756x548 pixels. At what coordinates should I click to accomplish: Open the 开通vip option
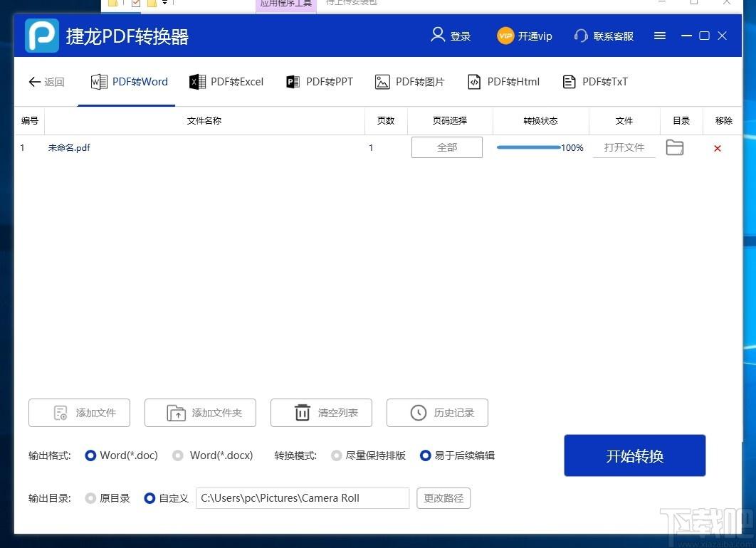525,36
